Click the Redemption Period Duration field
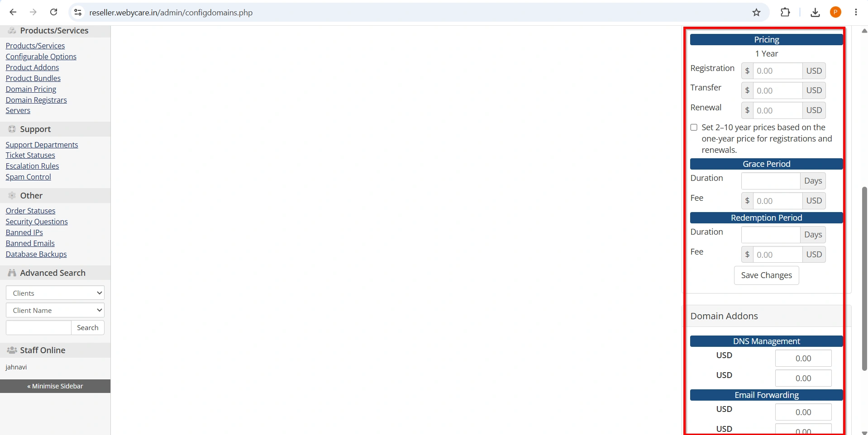This screenshot has width=868, height=435. click(x=771, y=235)
